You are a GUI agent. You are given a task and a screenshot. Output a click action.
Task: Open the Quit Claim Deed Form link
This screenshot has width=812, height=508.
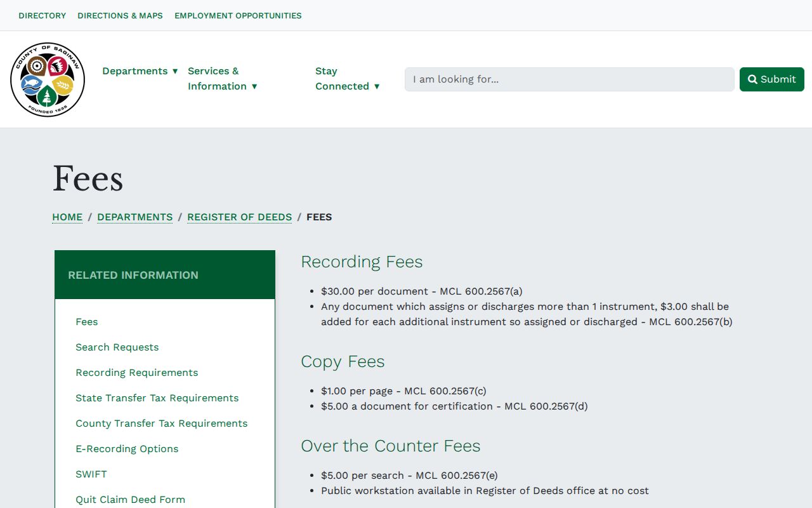(x=131, y=500)
